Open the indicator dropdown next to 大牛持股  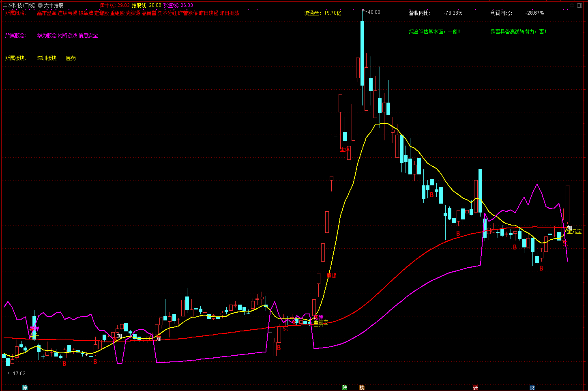[40, 6]
